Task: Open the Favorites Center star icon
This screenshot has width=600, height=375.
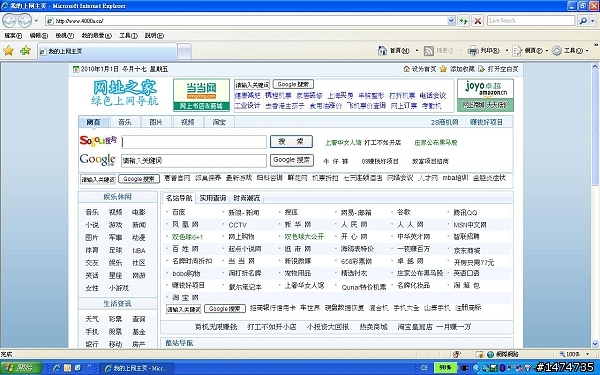Action: tap(8, 51)
